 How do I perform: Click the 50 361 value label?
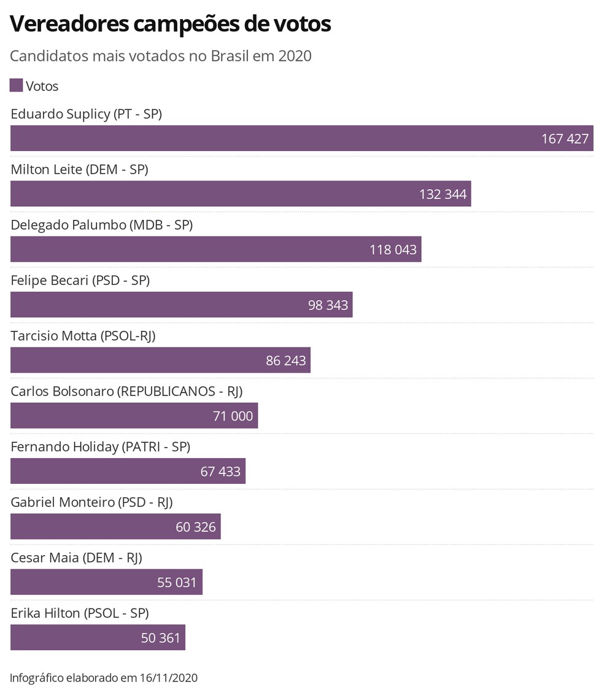tap(161, 638)
